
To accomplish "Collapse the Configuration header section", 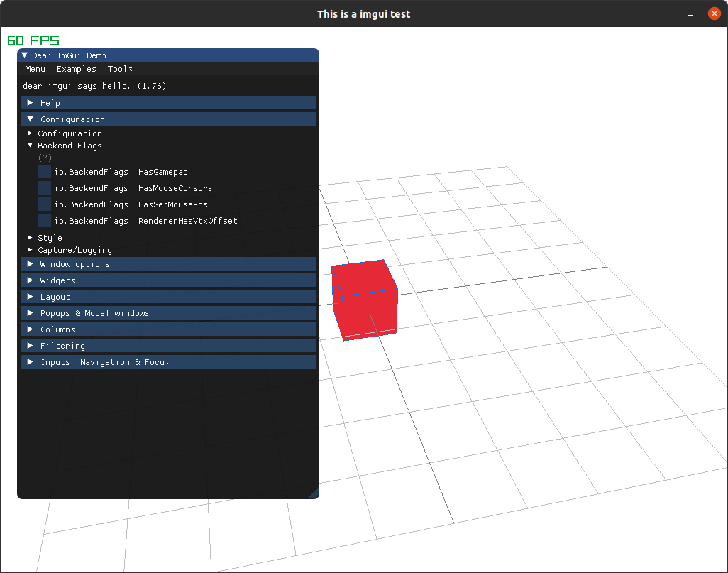I will click(169, 119).
